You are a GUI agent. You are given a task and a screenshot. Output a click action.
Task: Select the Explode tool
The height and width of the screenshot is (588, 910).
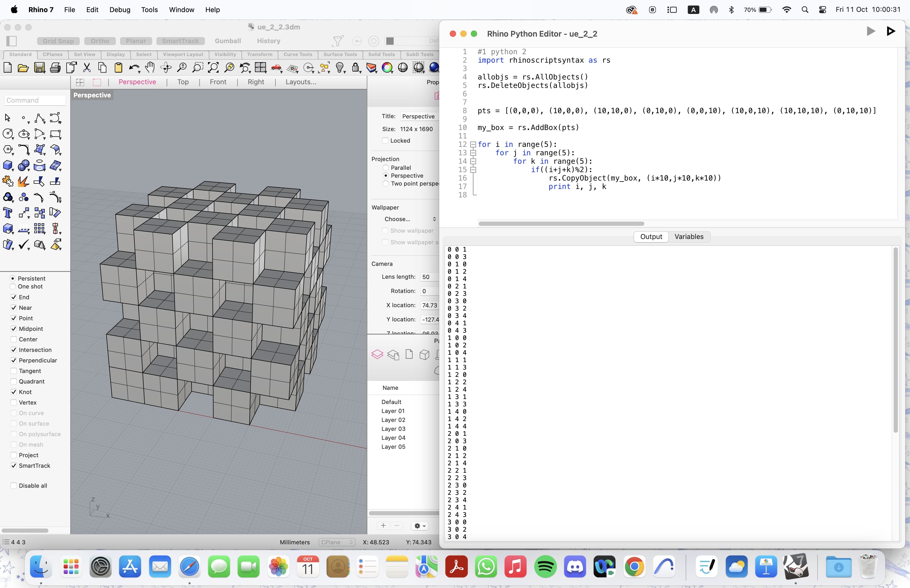click(24, 181)
